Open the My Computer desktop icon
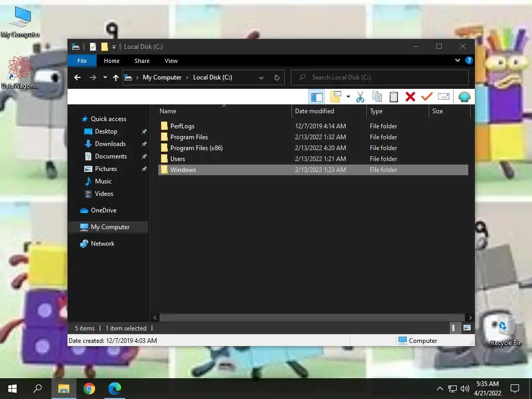532x399 pixels. coord(20,22)
